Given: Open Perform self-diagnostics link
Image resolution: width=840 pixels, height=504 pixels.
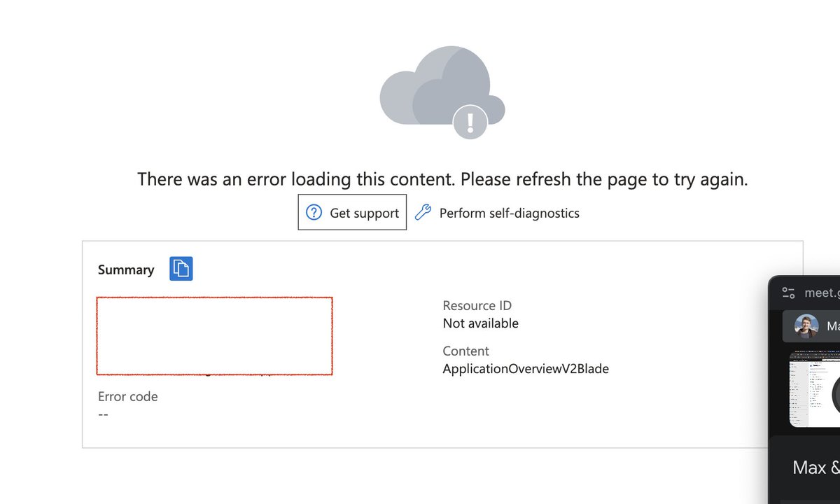Looking at the screenshot, I should (509, 213).
